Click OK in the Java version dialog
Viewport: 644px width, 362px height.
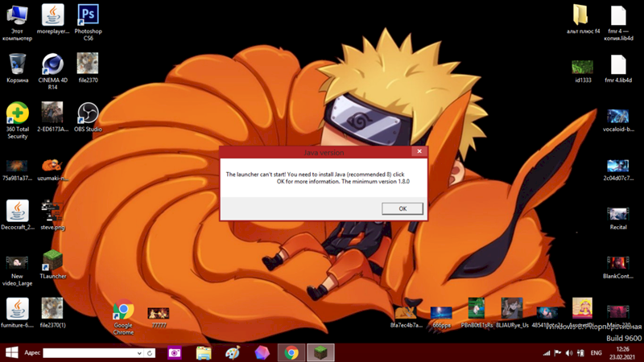click(x=402, y=208)
